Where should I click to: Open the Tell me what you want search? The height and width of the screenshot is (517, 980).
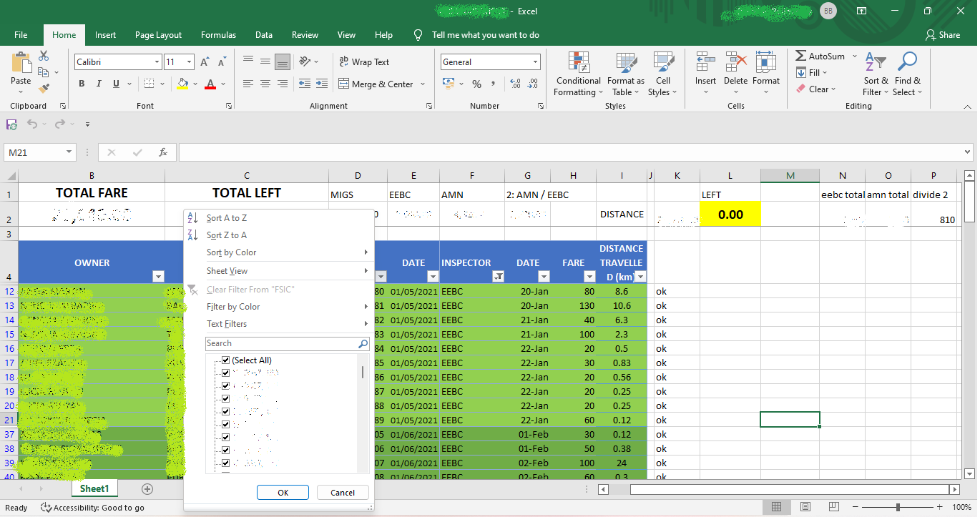(x=485, y=35)
